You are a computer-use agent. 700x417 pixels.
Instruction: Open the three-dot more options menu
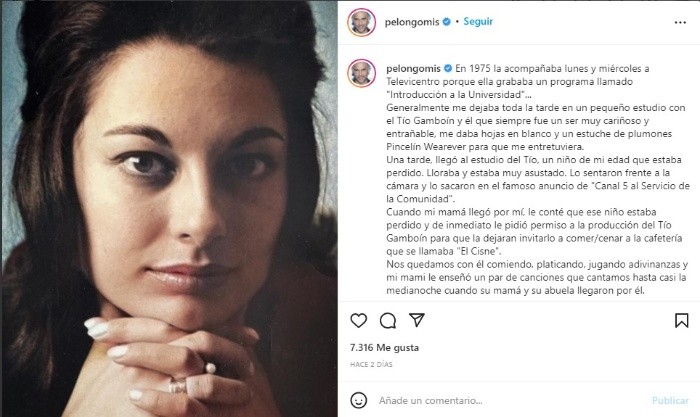[680, 22]
